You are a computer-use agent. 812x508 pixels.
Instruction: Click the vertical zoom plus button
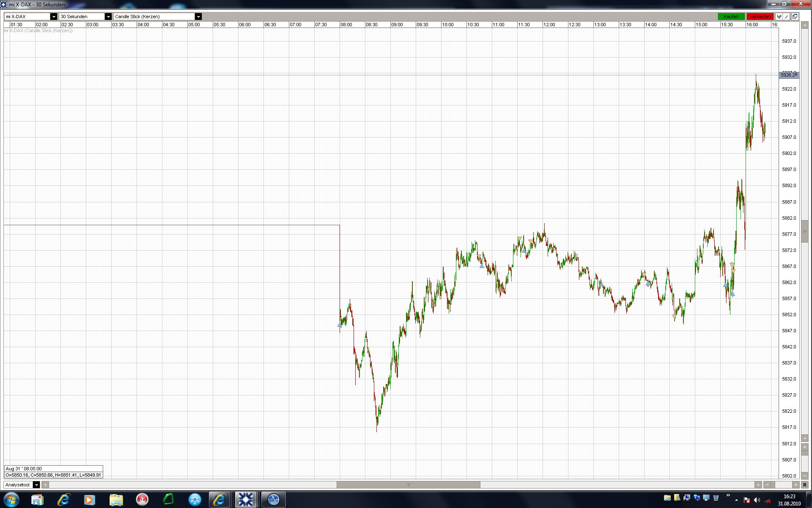coord(805,447)
